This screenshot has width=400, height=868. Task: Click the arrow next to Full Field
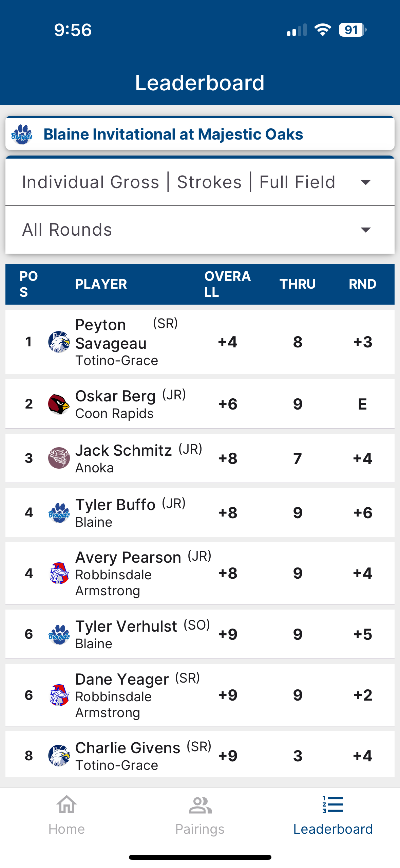coord(365,182)
